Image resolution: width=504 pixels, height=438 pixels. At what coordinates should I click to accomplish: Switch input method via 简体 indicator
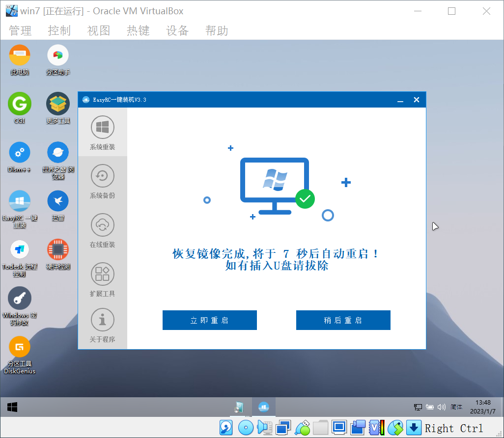[456, 407]
